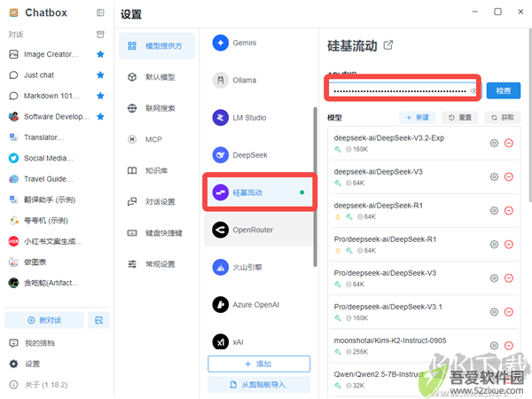Click 检查 to verify the API key
532x399 pixels.
pos(504,90)
